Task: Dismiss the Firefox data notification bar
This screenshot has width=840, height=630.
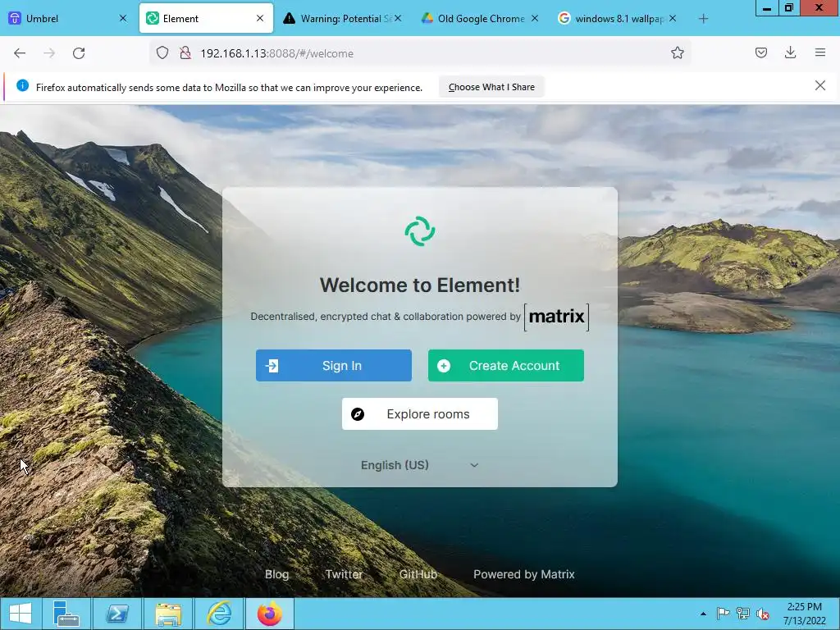Action: [820, 85]
